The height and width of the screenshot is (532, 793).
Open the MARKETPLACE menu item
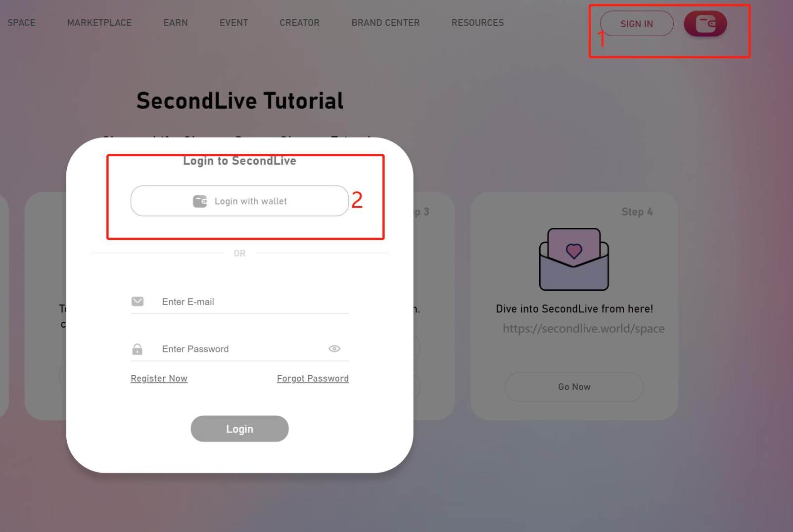[99, 23]
